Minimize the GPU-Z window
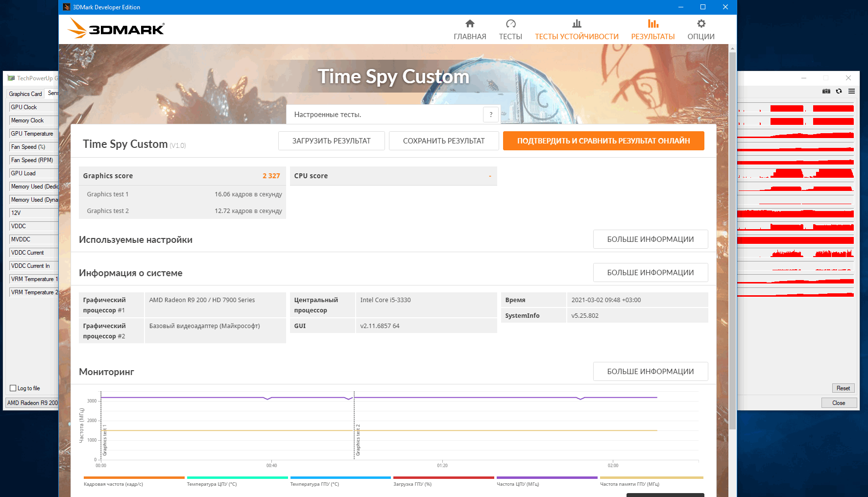This screenshot has width=868, height=497. 804,78
